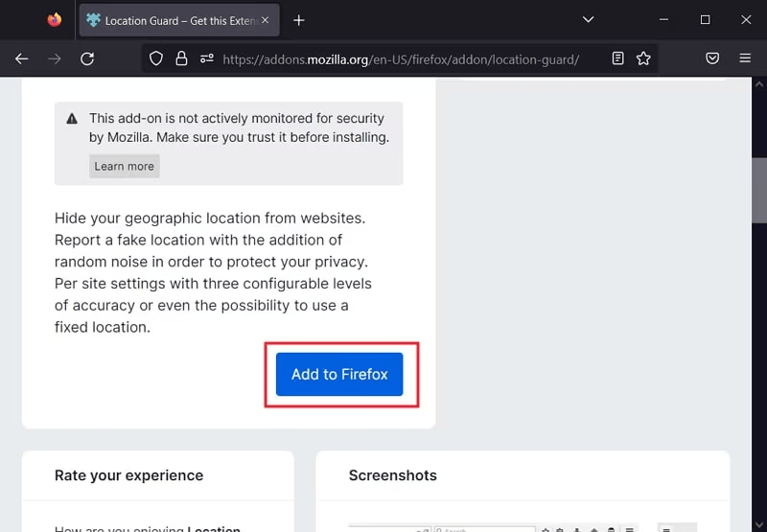Viewport: 767px width, 532px height.
Task: Go back to the previous page
Action: tap(21, 58)
